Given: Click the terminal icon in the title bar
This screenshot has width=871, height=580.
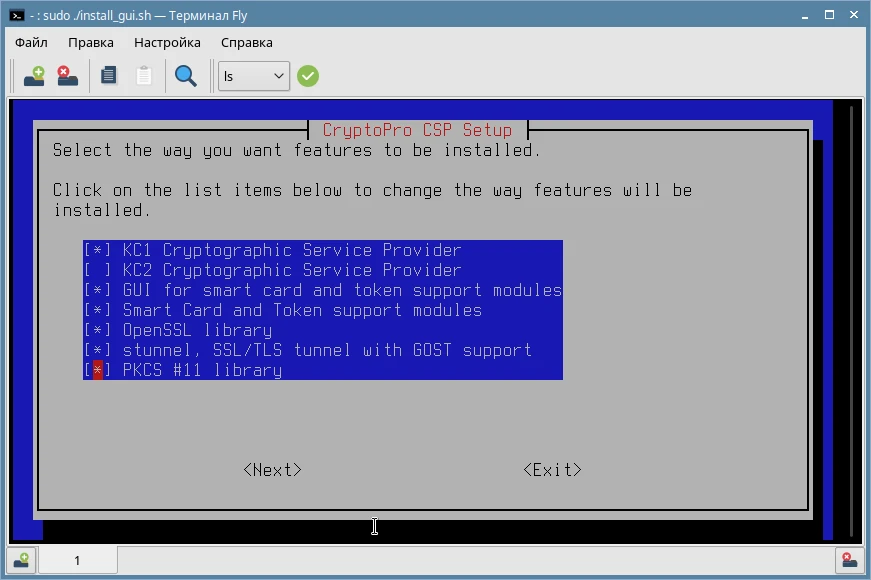Looking at the screenshot, I should tap(17, 15).
